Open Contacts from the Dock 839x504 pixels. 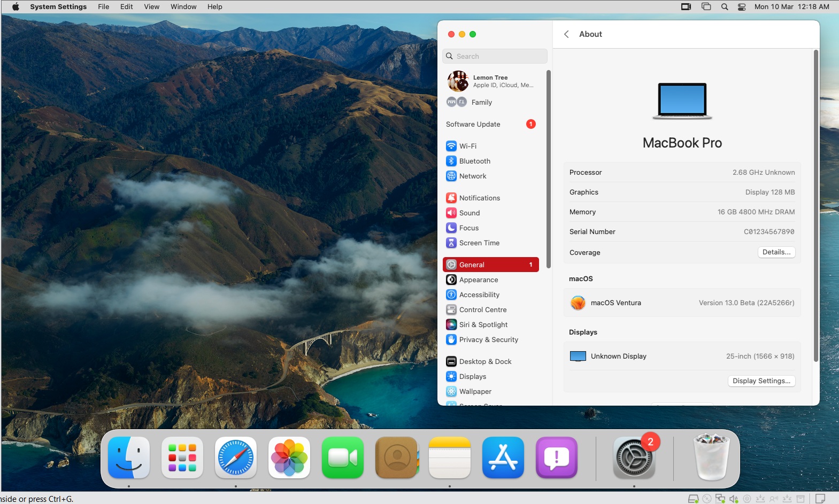396,458
